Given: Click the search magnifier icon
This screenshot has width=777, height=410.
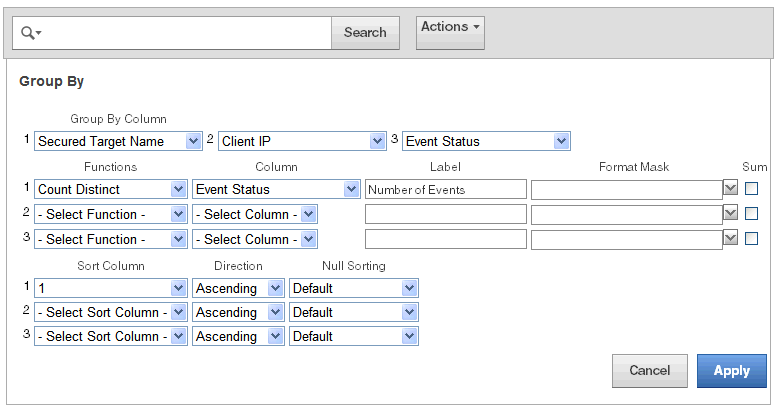Looking at the screenshot, I should click(28, 33).
